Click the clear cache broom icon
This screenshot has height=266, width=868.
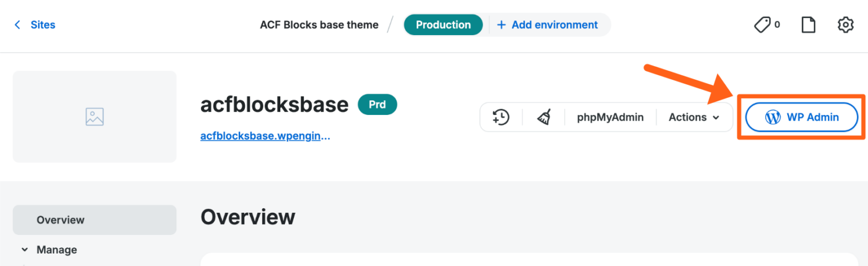(544, 117)
